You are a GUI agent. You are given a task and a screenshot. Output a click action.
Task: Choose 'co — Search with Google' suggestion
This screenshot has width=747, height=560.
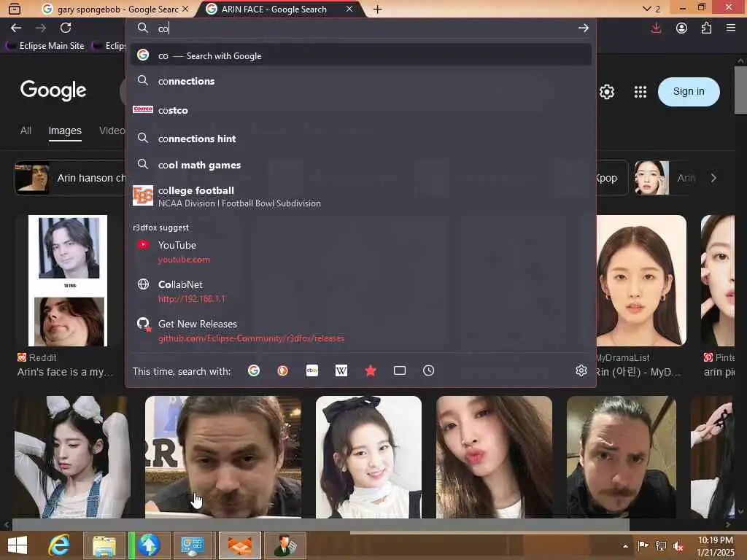[x=361, y=55]
